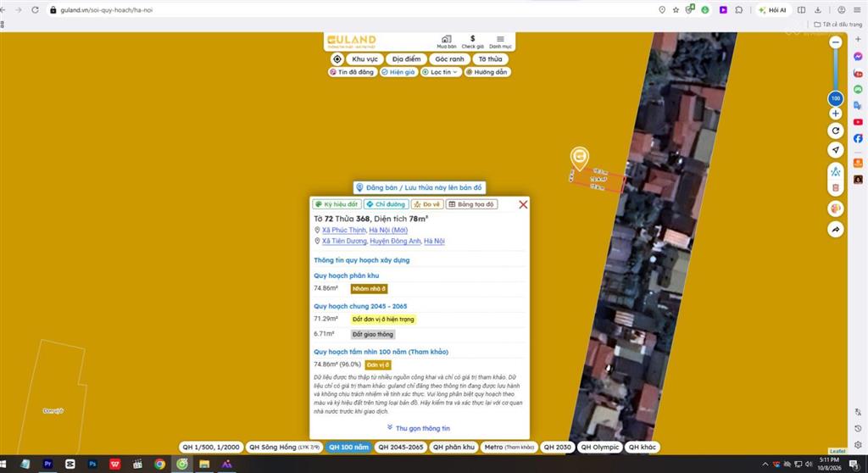
Task: Expand Lọc tin filter dropdown
Action: click(441, 72)
